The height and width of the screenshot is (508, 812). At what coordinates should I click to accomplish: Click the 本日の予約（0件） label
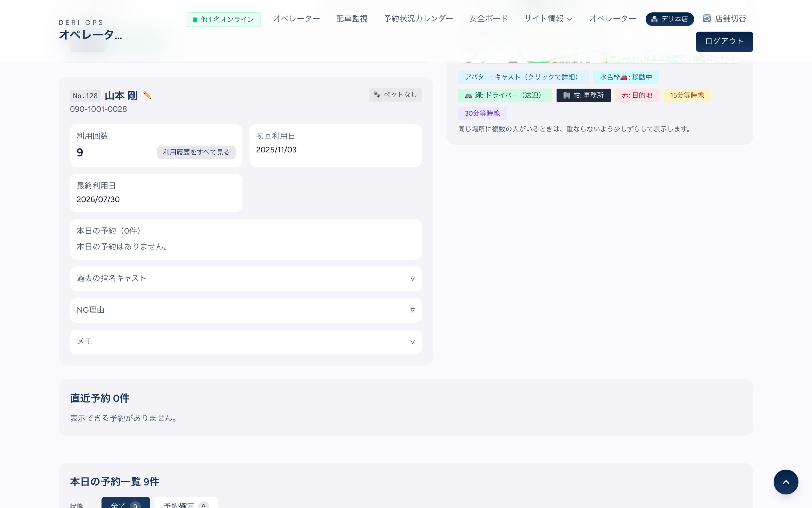[x=109, y=231]
